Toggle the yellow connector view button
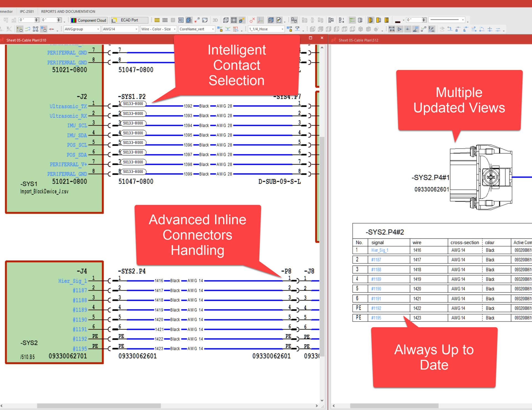 (x=370, y=20)
